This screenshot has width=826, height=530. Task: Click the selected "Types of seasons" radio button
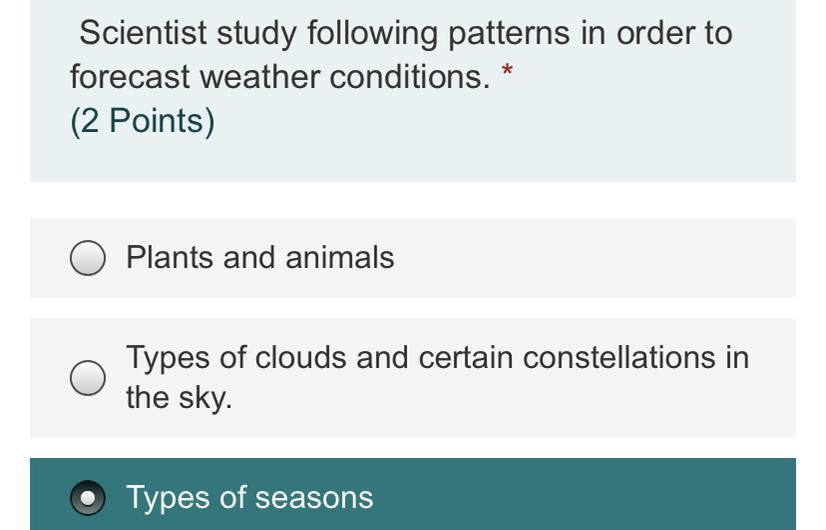(87, 497)
